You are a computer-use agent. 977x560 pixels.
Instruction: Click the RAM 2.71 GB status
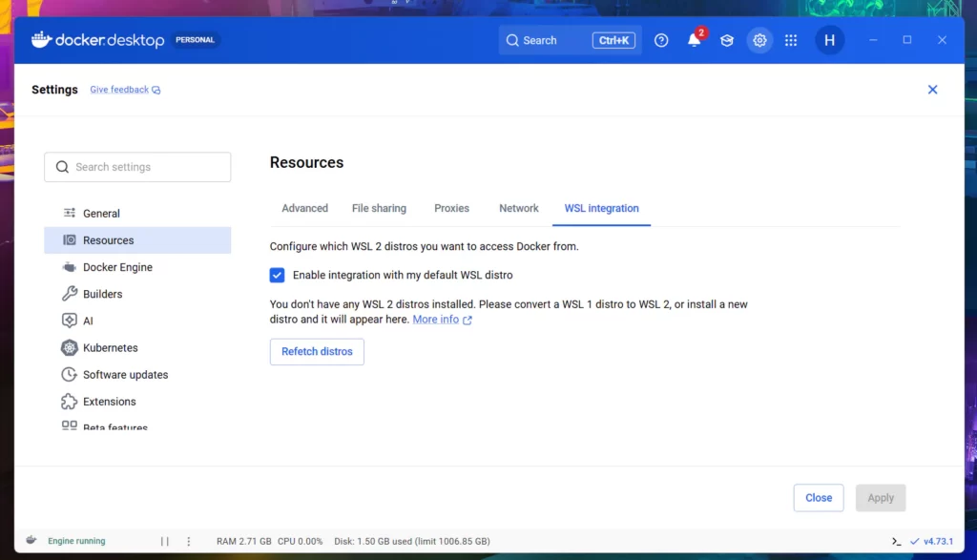[243, 541]
